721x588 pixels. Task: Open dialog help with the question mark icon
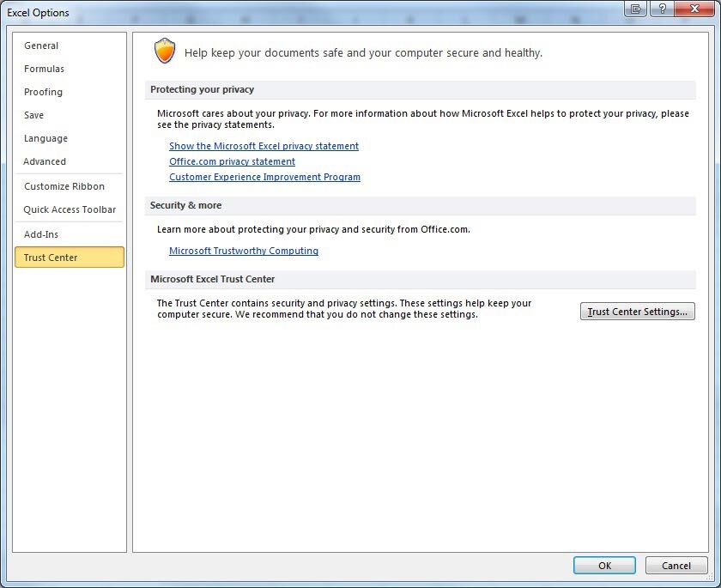tap(662, 9)
